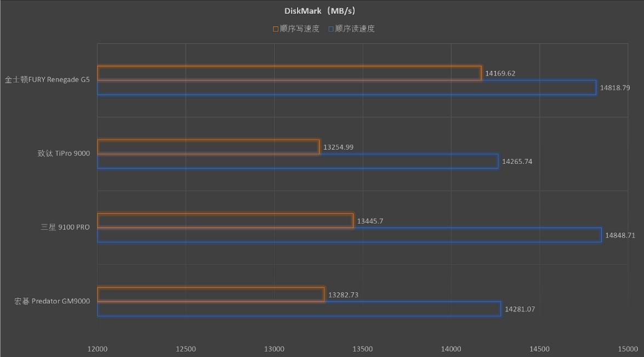
Task: Click the 13282.73 data label
Action: (x=343, y=296)
